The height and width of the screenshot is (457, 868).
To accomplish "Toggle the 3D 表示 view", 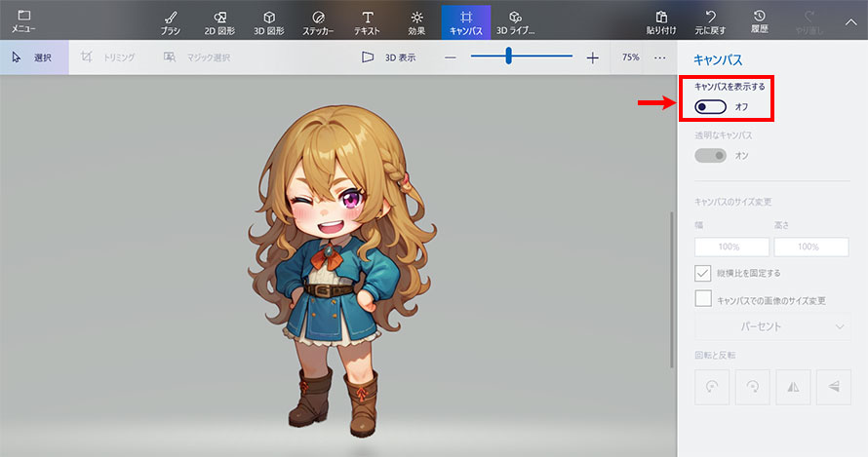I will [x=388, y=57].
